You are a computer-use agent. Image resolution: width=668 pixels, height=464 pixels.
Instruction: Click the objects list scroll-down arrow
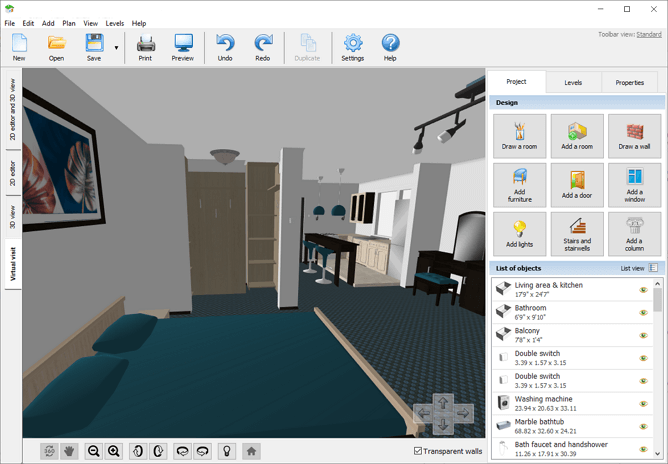[x=657, y=454]
